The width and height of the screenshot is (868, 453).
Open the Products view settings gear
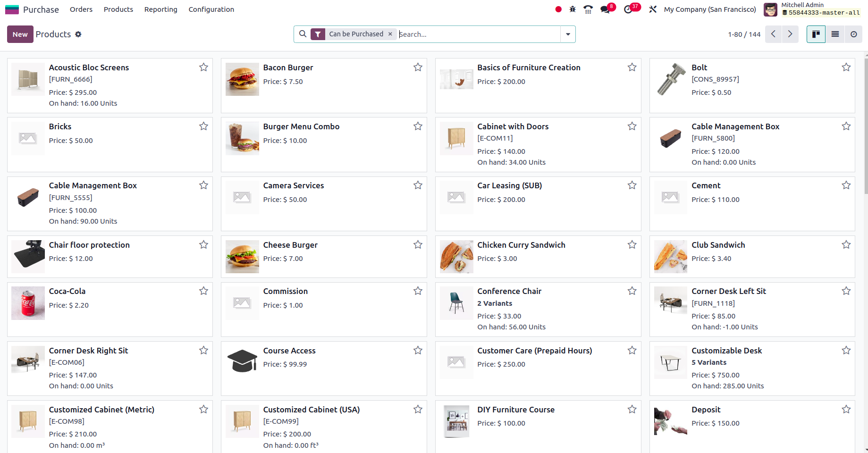tap(78, 34)
